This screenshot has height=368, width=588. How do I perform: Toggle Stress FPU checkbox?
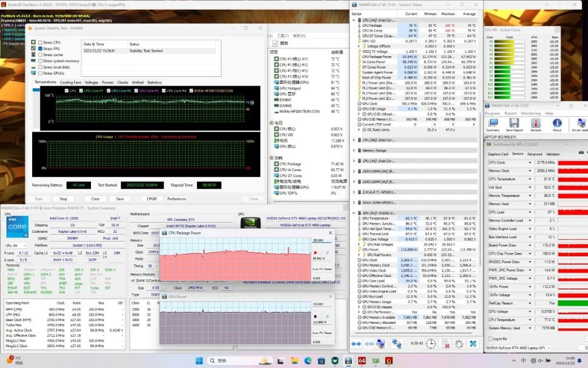40,49
